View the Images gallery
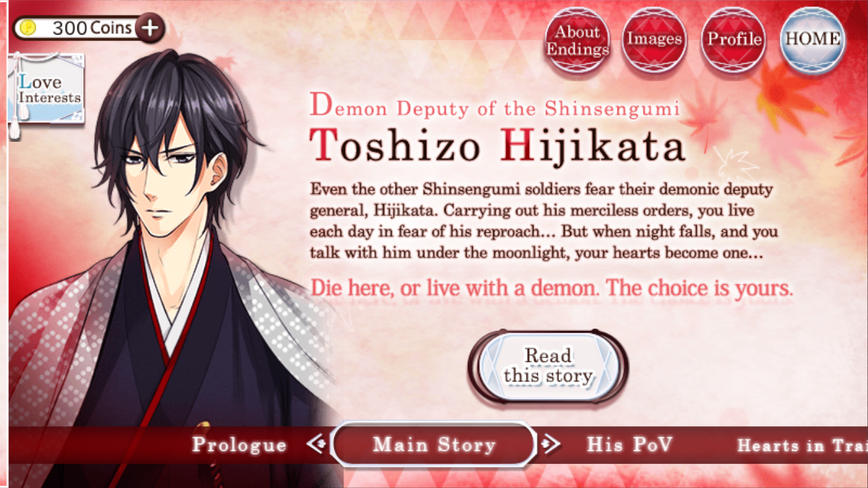 [654, 40]
